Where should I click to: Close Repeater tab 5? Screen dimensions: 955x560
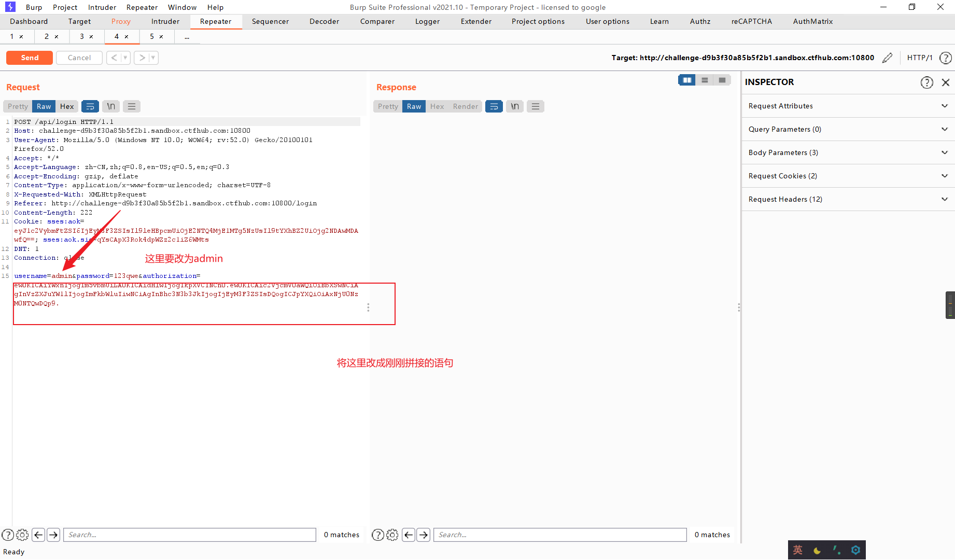click(161, 37)
